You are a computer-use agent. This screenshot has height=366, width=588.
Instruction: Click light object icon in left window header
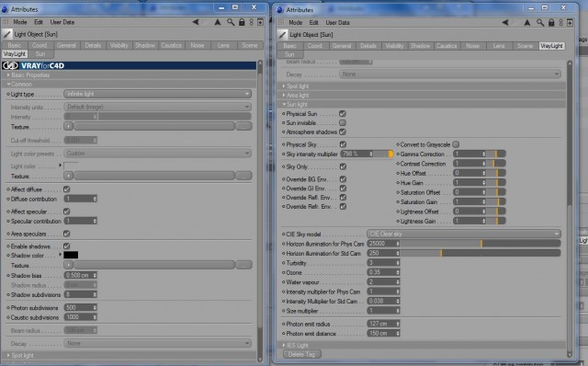click(6, 34)
